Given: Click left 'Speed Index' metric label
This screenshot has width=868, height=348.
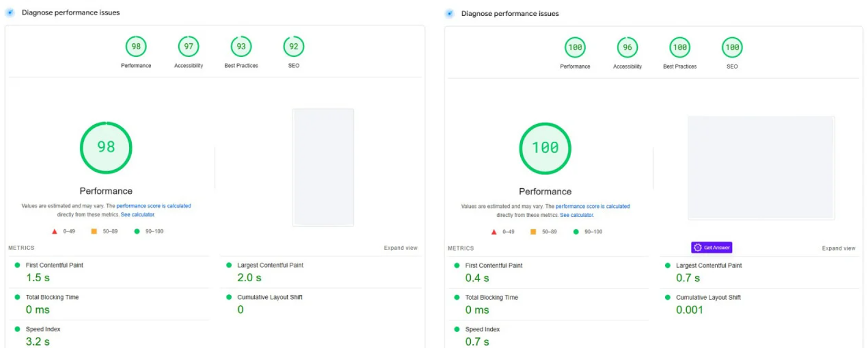Looking at the screenshot, I should click(43, 329).
